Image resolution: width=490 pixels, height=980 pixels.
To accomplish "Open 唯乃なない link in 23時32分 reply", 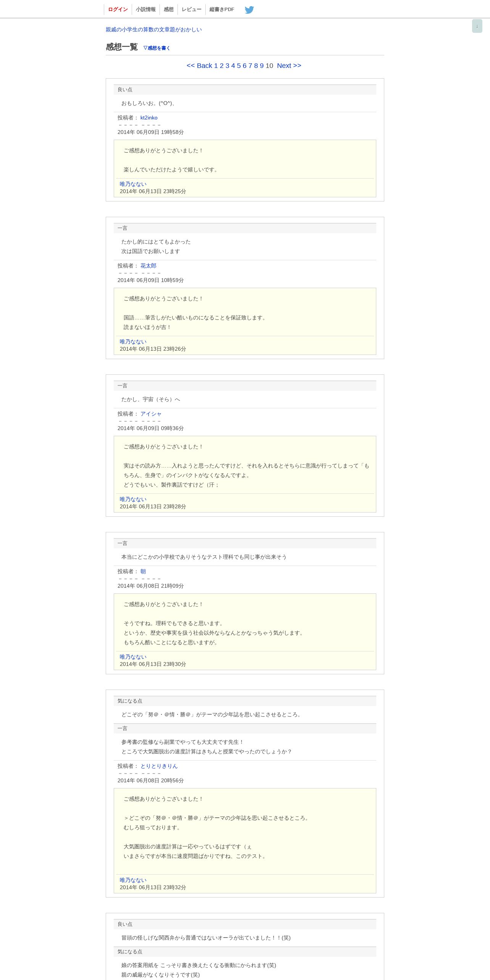I will [x=133, y=880].
